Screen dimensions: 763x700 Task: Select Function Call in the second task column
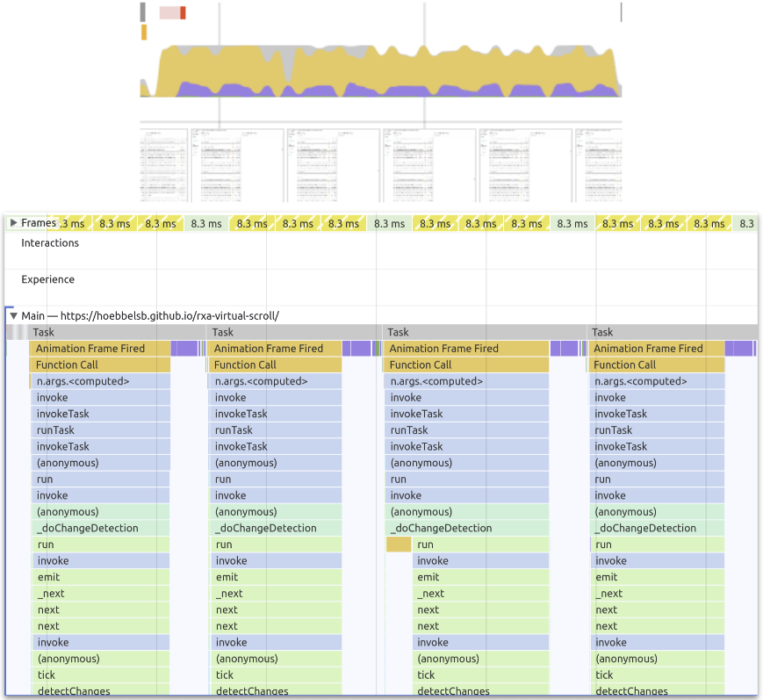[x=274, y=365]
